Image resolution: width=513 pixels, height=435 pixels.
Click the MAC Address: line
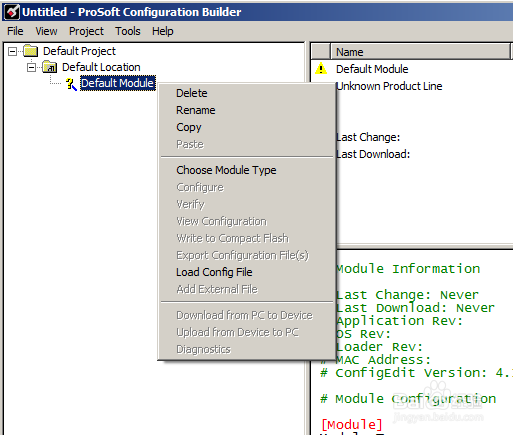coord(383,360)
